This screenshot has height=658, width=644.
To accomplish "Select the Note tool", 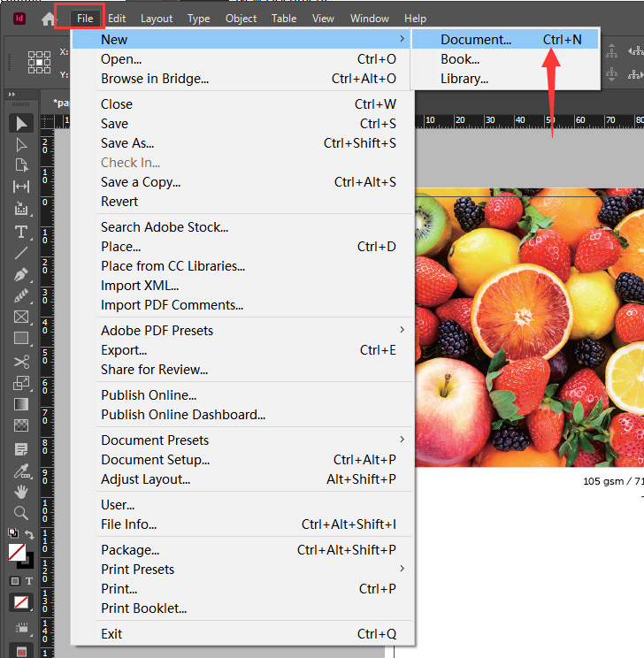I will coord(21,449).
